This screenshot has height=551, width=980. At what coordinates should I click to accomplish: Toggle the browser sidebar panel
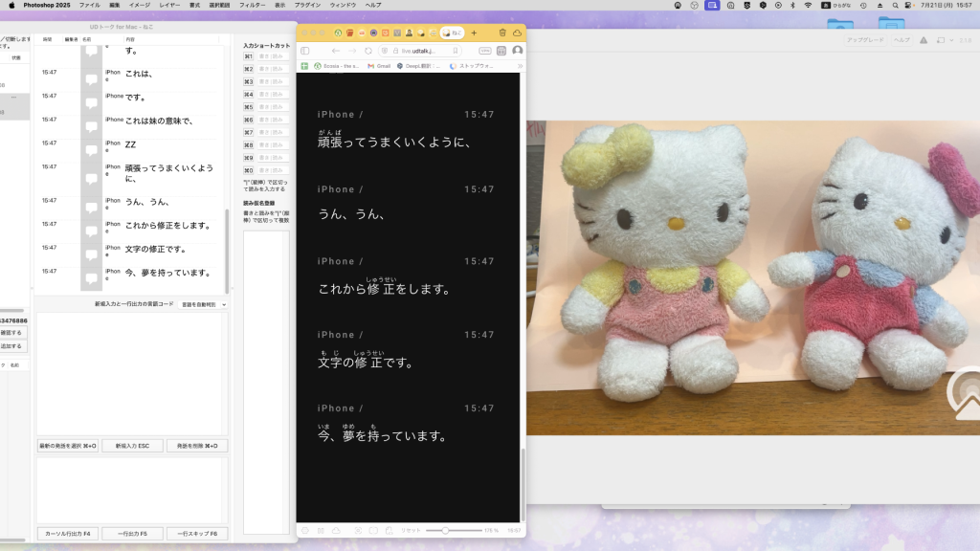[x=305, y=51]
